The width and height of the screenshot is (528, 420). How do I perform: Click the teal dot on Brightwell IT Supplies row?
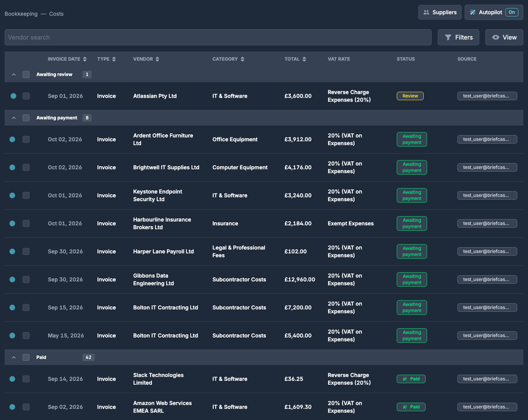[12, 167]
